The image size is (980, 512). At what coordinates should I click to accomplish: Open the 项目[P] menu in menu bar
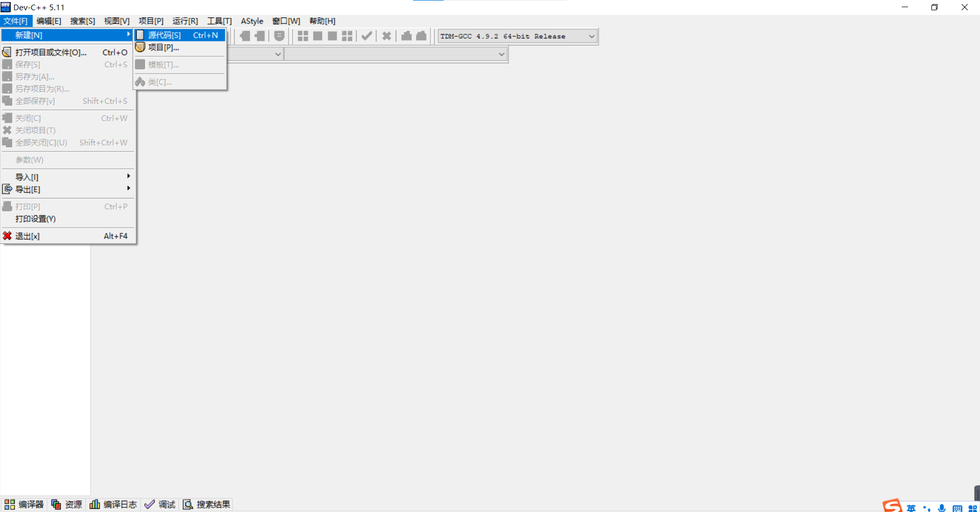tap(151, 21)
